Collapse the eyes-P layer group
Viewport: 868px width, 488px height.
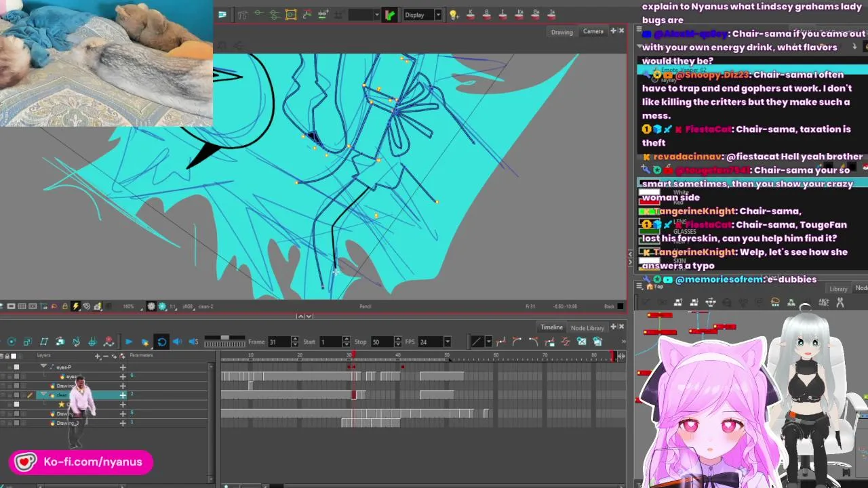click(x=43, y=366)
